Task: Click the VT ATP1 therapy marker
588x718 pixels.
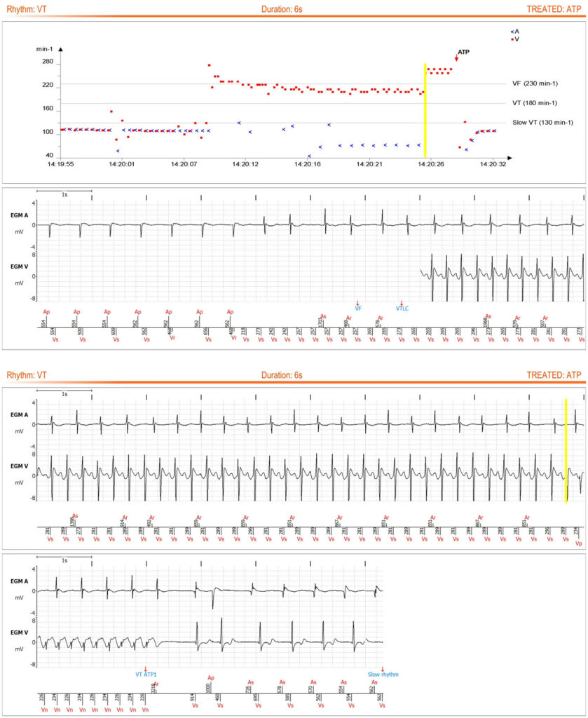Action: click(146, 672)
